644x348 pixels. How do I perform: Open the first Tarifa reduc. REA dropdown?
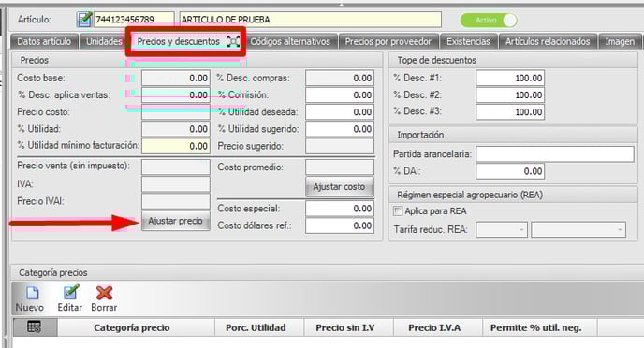point(502,229)
